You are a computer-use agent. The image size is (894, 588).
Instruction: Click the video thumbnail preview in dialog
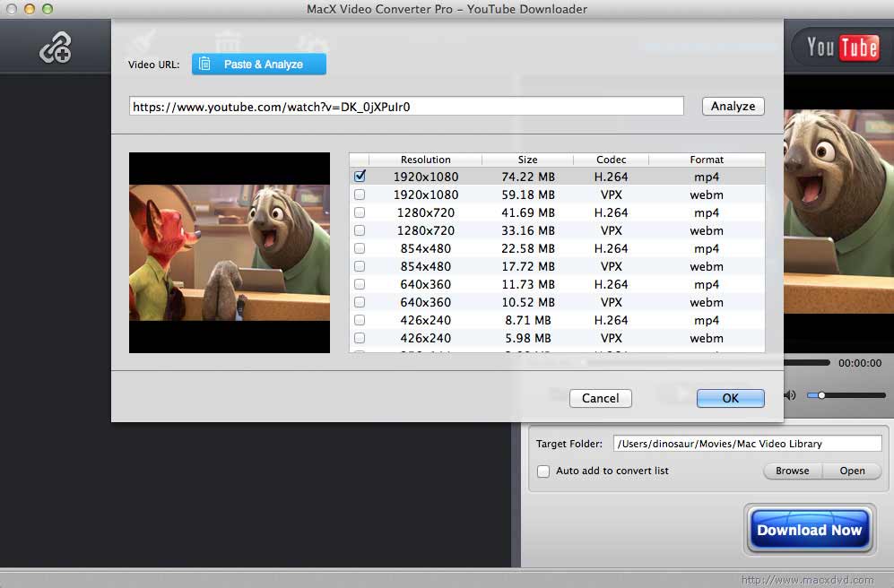tap(230, 253)
